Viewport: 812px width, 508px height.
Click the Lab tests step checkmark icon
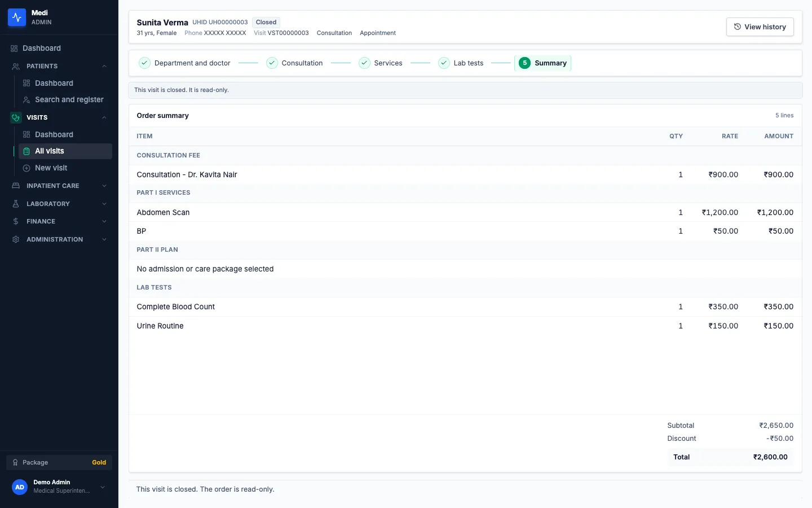point(444,63)
